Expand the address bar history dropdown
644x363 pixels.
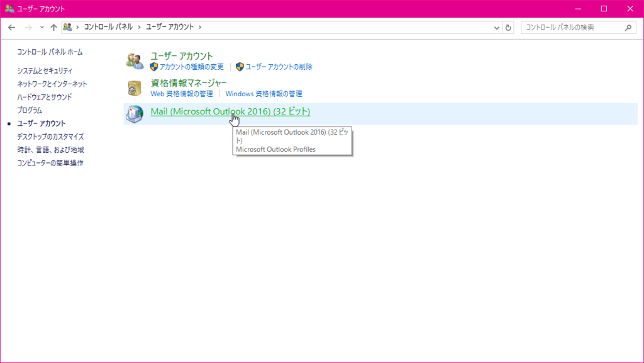[x=497, y=28]
